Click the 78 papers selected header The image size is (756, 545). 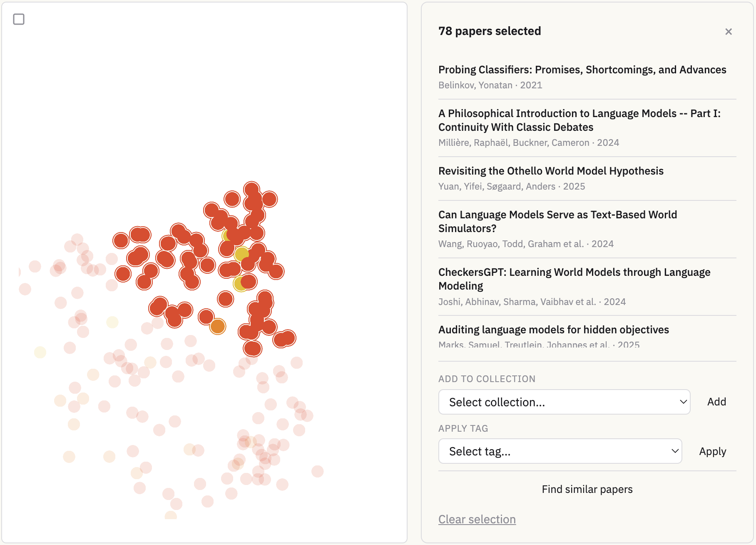click(x=490, y=31)
